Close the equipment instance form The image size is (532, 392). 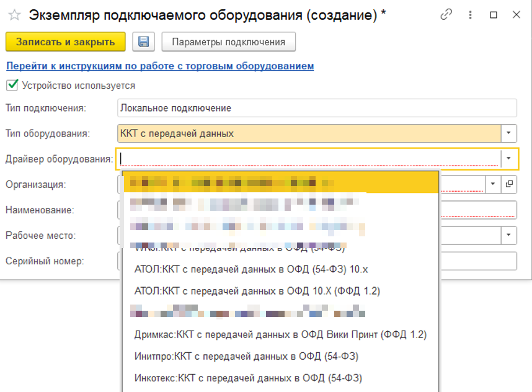tap(516, 16)
